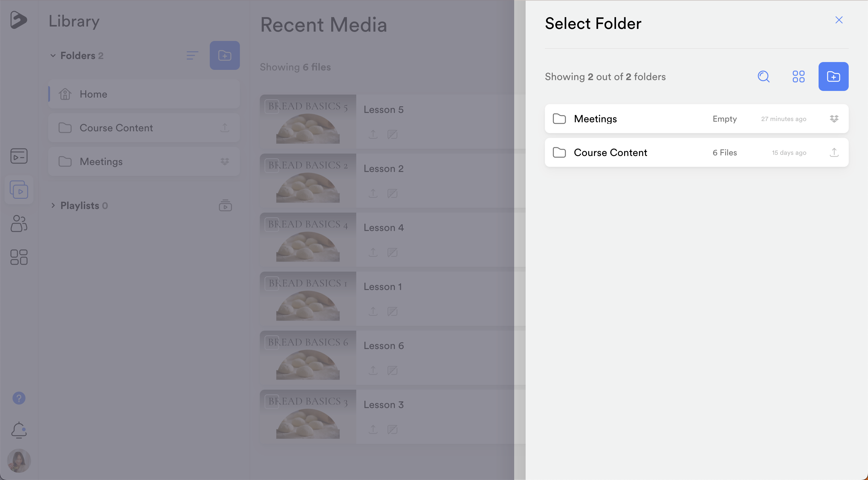This screenshot has width=868, height=480.
Task: Click the search icon in Select Folder panel
Action: 763,76
